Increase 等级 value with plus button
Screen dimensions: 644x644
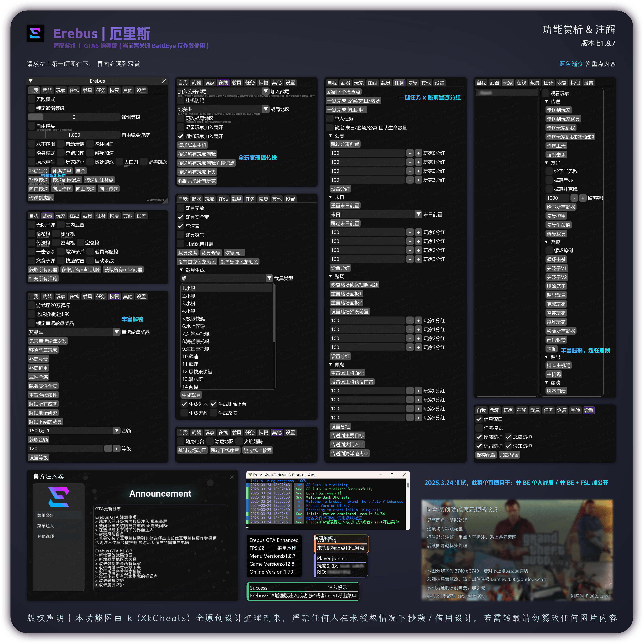116,449
